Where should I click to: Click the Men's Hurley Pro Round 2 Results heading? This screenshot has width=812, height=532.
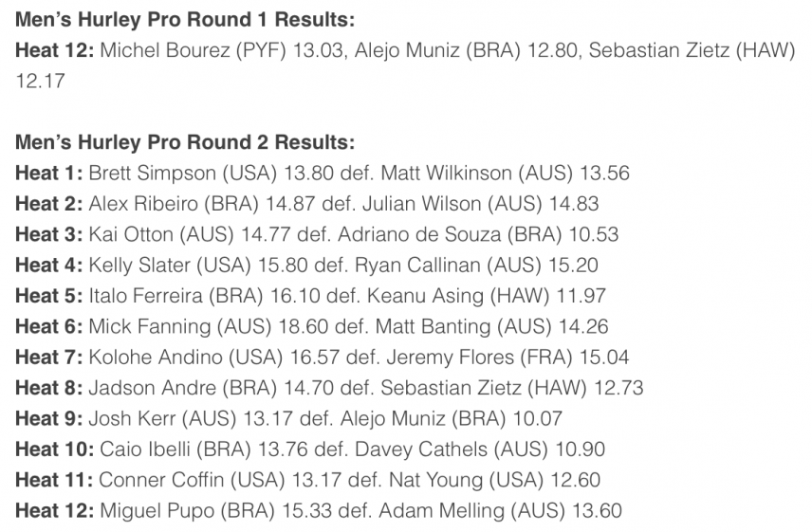185,143
